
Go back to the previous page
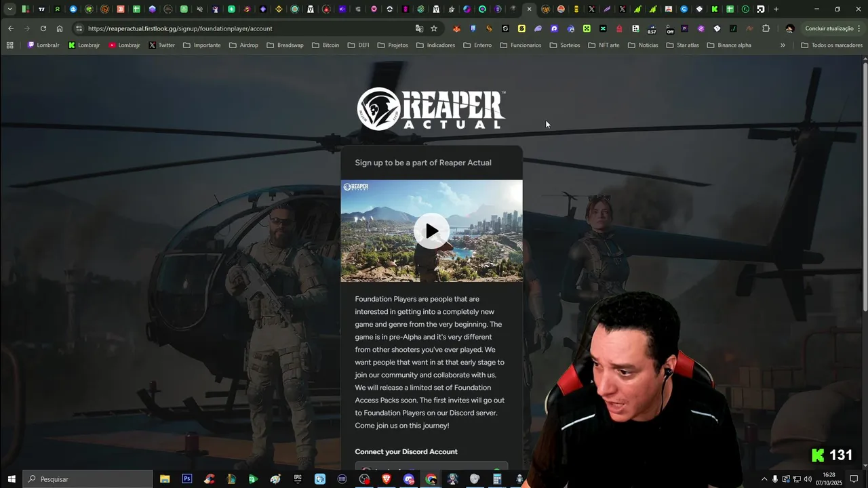tap(11, 28)
